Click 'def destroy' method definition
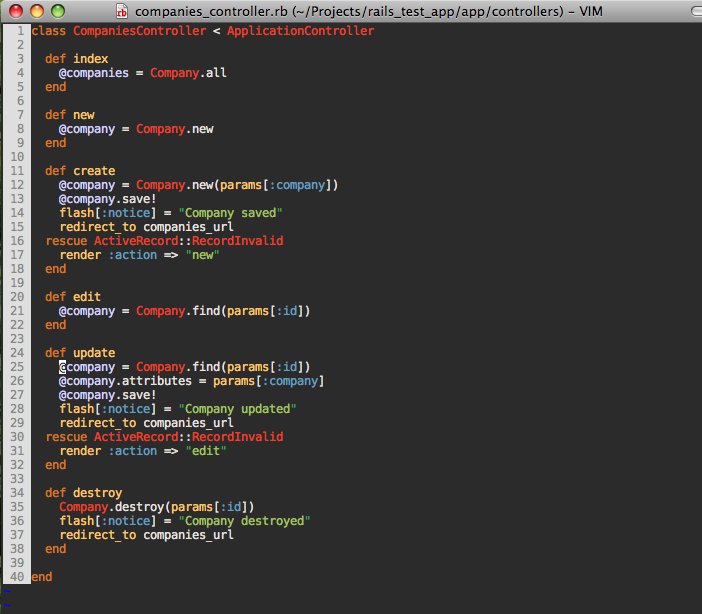 83,493
